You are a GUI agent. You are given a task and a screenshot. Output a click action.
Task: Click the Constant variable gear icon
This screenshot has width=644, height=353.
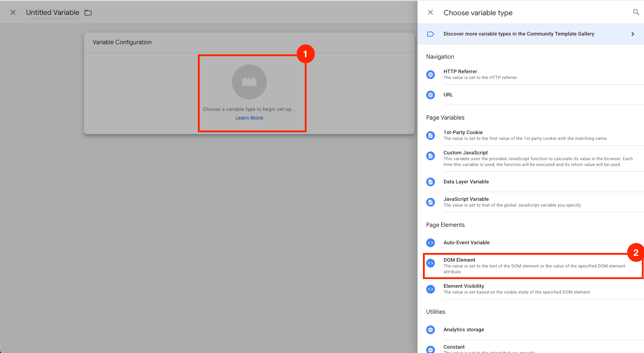(431, 349)
